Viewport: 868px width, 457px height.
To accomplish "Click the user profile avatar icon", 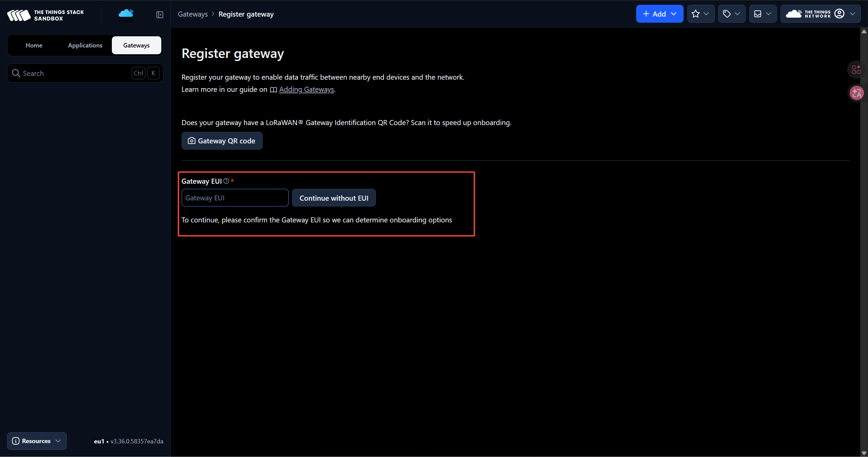I will coord(839,14).
